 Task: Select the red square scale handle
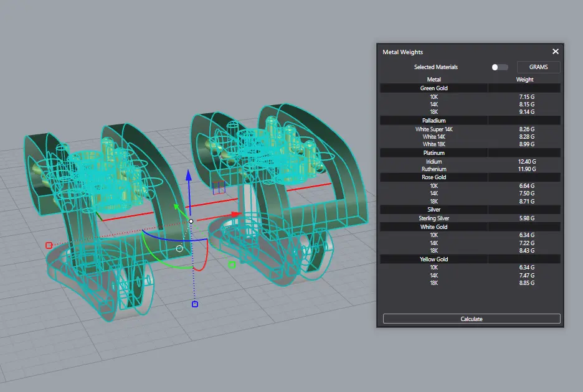tap(49, 245)
